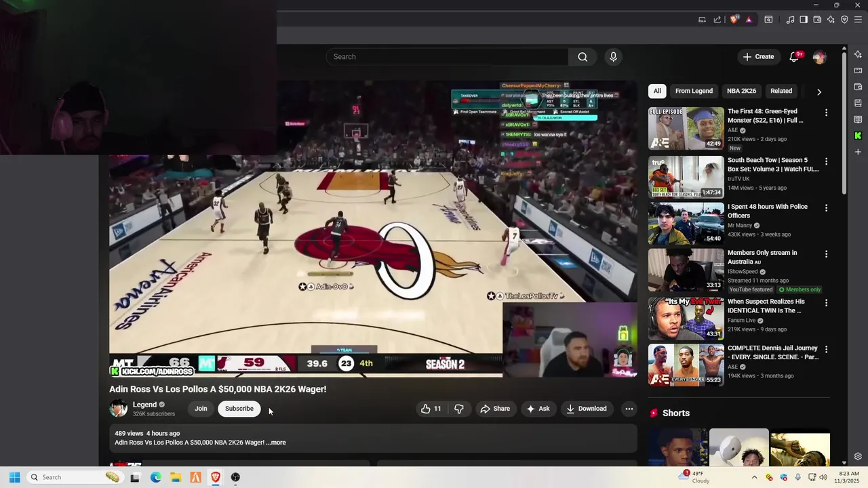Image resolution: width=868 pixels, height=488 pixels.
Task: Open Identical Twin suspect video thumbnail
Action: point(686,319)
